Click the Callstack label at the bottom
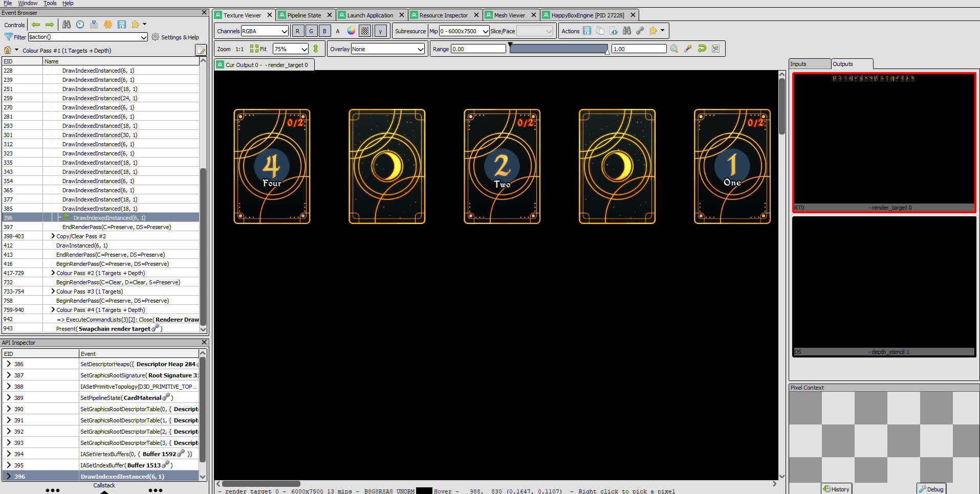This screenshot has height=494, width=980. [104, 485]
